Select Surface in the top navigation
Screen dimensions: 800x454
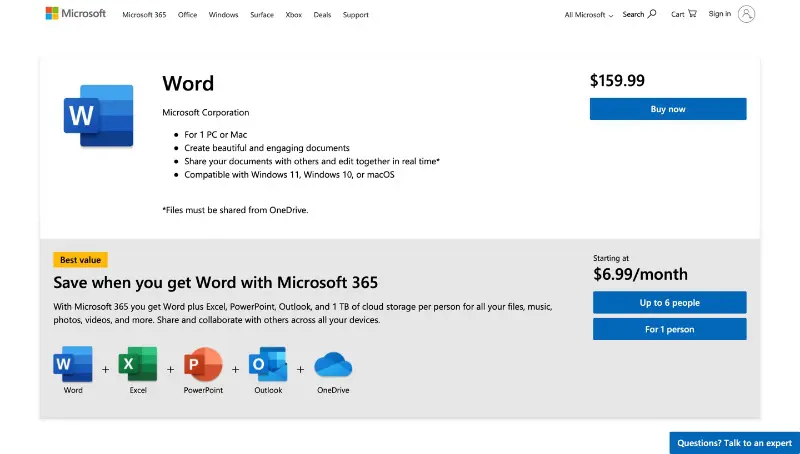[260, 15]
